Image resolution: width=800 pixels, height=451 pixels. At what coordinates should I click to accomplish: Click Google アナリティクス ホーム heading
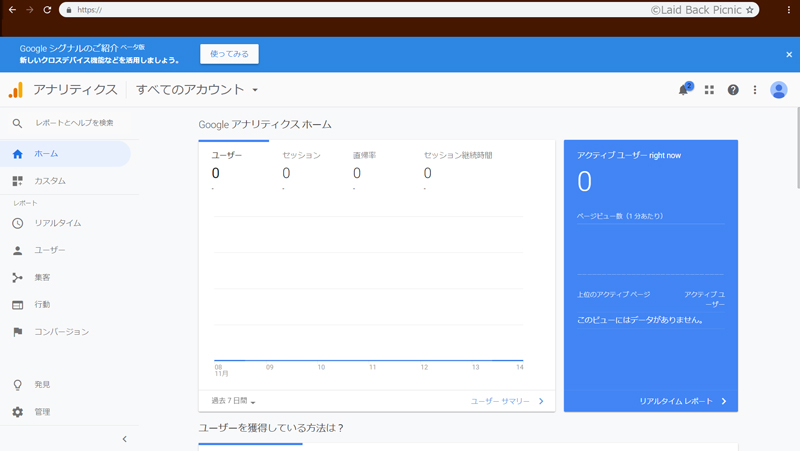tap(265, 124)
